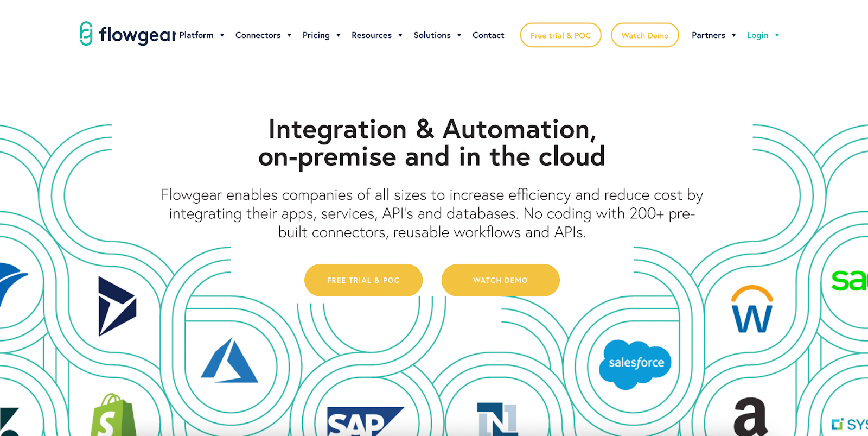Open the Connectors nav item

point(258,35)
